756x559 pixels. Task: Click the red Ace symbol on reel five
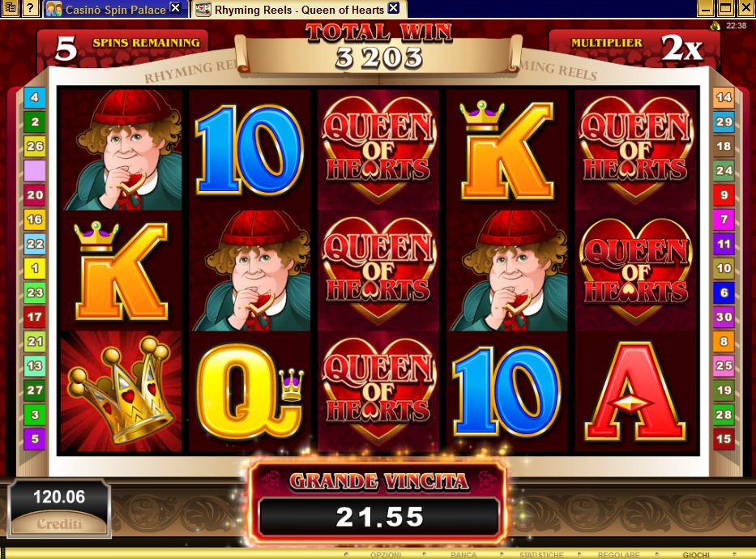tap(635, 391)
